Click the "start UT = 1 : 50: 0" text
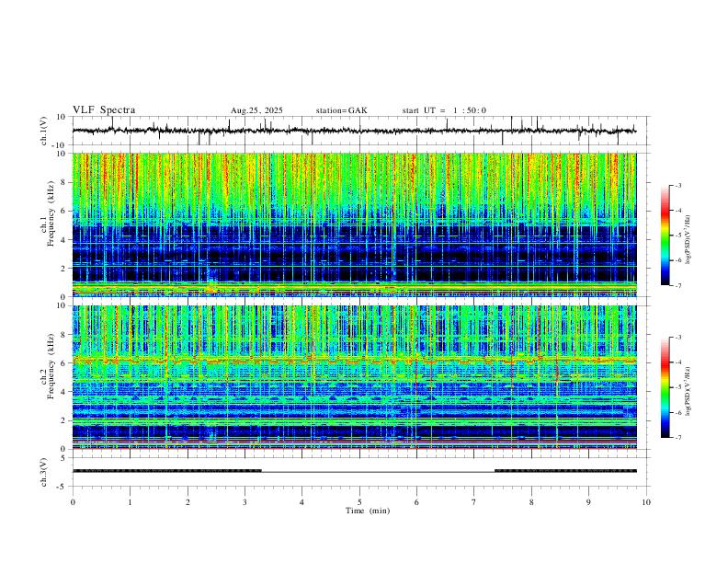The height and width of the screenshot is (563, 728). [444, 110]
